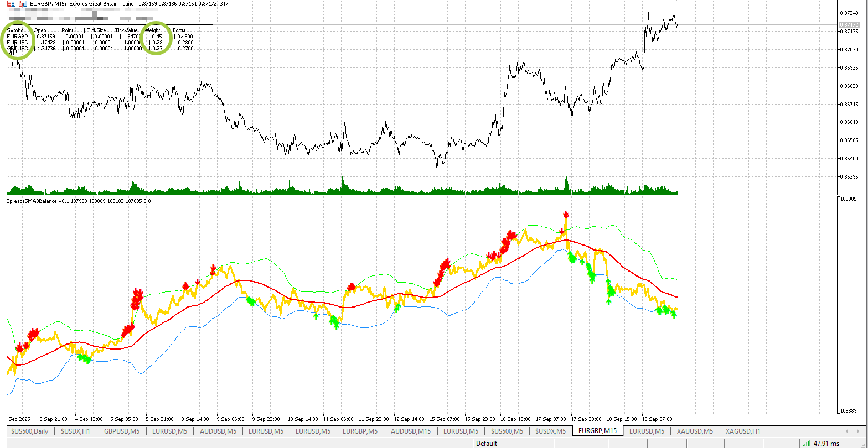
Task: Click the 0.2700 lots value
Action: 185,49
